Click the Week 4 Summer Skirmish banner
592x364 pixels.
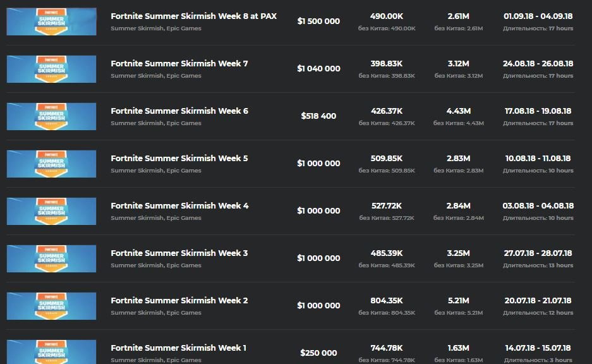click(51, 211)
